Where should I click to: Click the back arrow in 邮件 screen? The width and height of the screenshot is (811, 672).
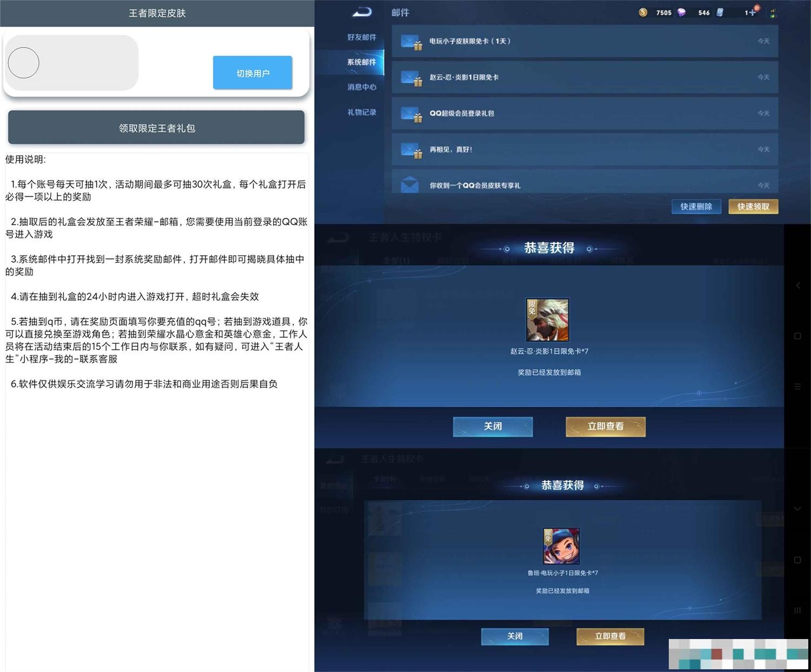coord(362,12)
